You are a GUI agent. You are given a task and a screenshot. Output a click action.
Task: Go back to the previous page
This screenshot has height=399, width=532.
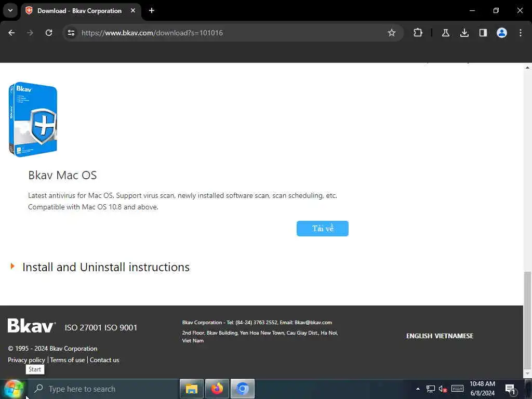11,33
